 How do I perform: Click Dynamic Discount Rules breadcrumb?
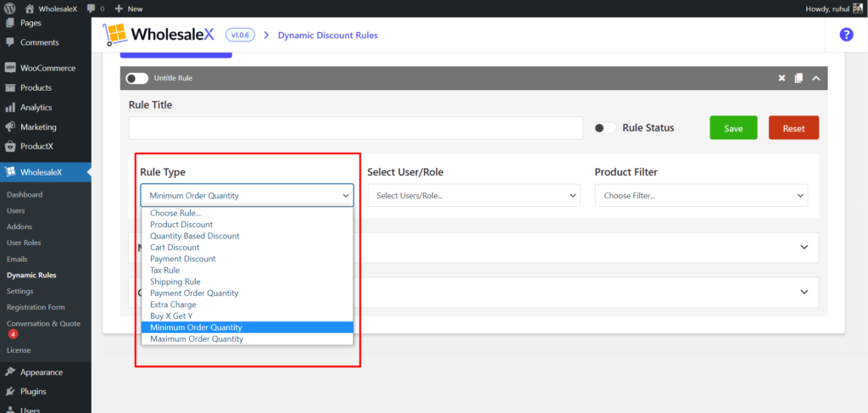tap(328, 35)
